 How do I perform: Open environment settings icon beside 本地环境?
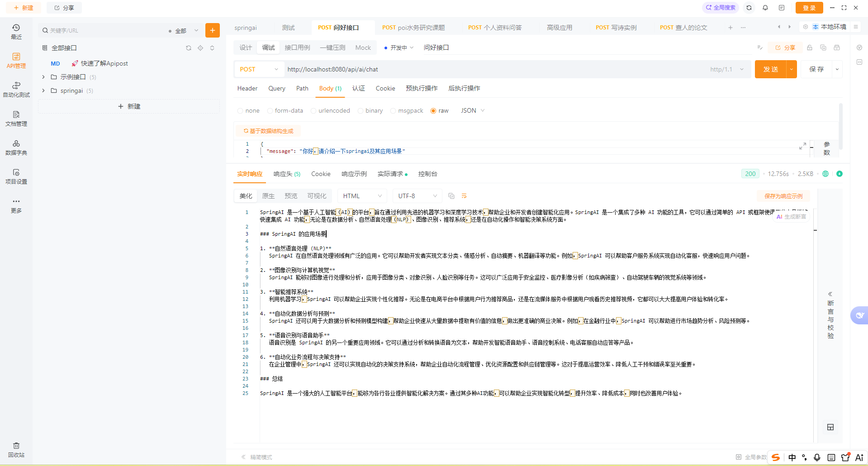806,27
